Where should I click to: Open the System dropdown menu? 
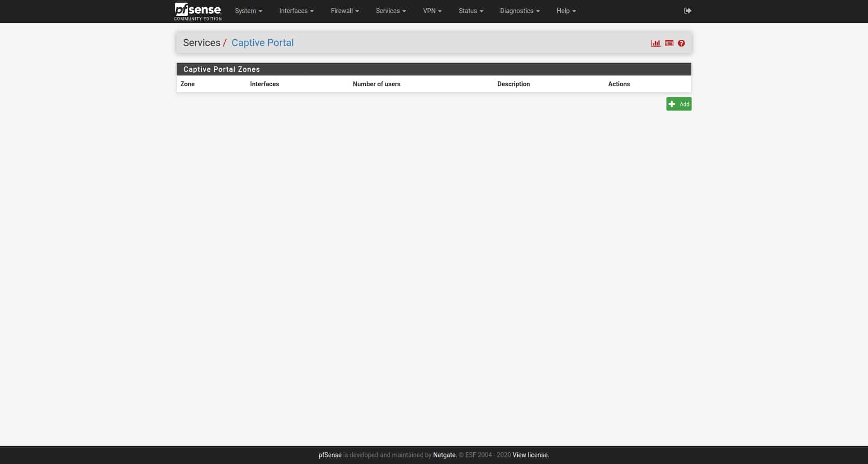coord(248,11)
